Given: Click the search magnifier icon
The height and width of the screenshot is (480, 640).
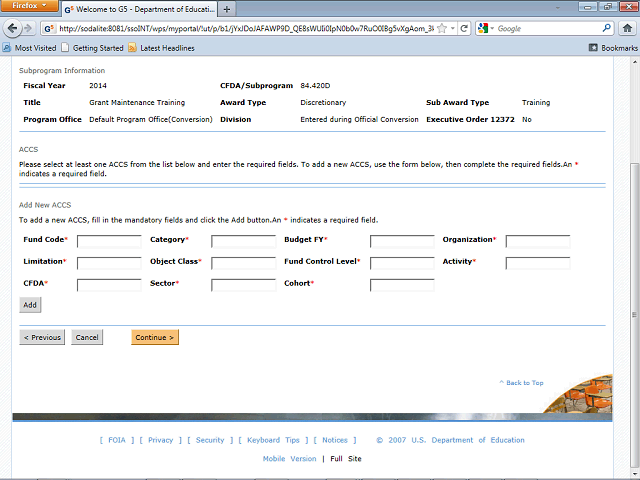Looking at the screenshot, I should [x=607, y=28].
